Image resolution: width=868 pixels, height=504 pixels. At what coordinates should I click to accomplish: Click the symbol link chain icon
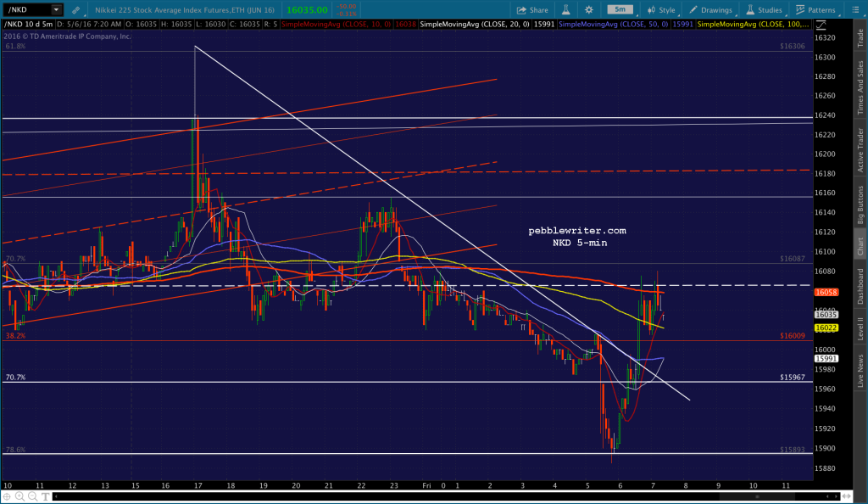[75, 10]
